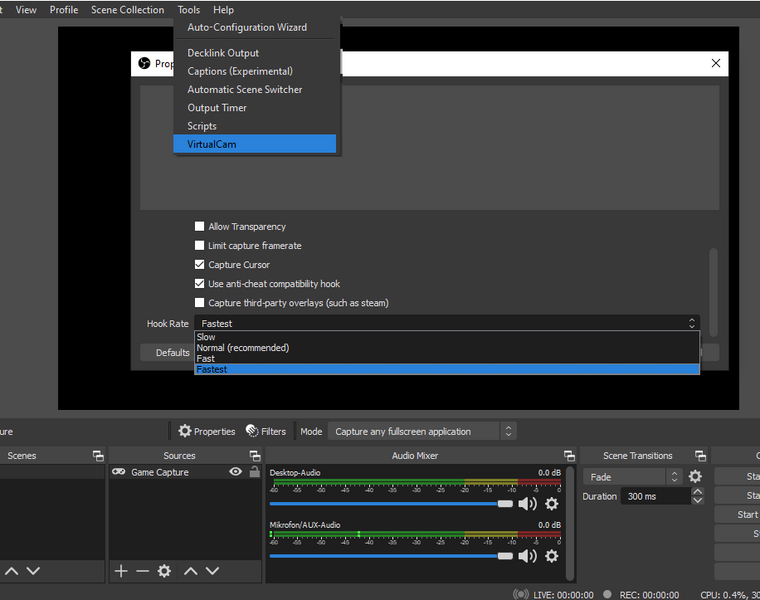Add a new source with plus icon

121,571
